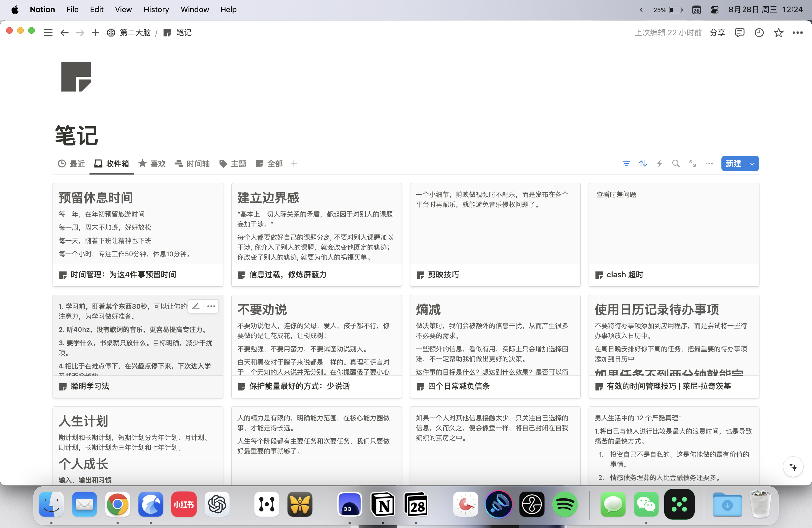Open the History menu
Viewport: 812px width, 528px height.
(x=156, y=10)
